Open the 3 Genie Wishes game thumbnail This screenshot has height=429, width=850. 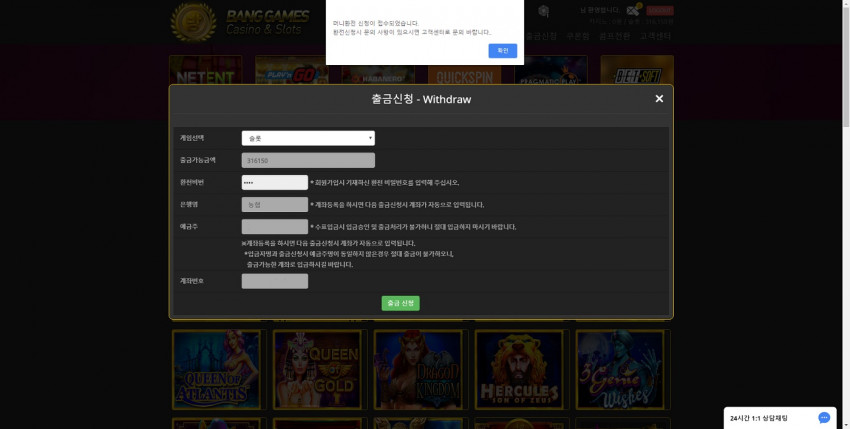pyautogui.click(x=620, y=369)
